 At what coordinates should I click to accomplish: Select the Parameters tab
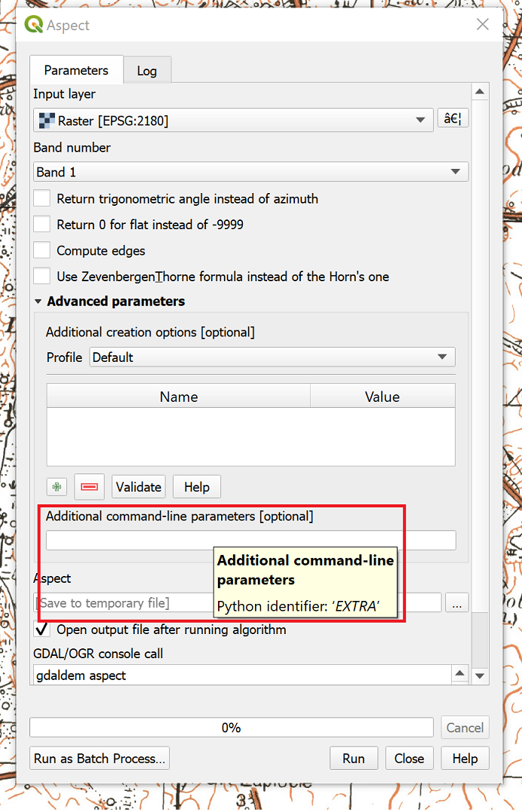point(76,70)
